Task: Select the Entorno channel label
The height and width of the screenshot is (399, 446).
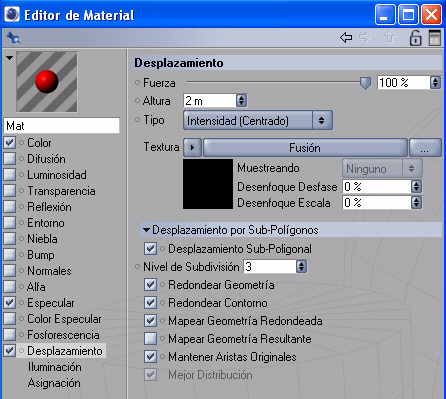Action: (46, 223)
